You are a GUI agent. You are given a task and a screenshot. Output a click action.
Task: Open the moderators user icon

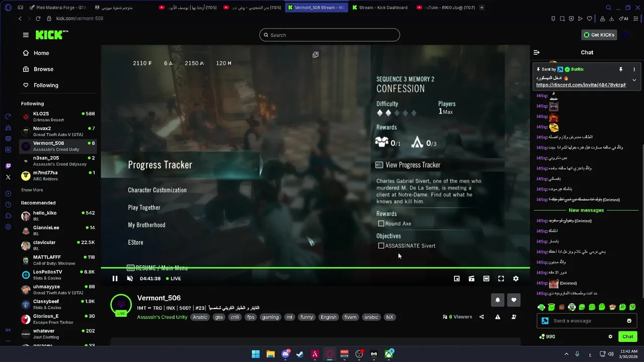coord(514,317)
